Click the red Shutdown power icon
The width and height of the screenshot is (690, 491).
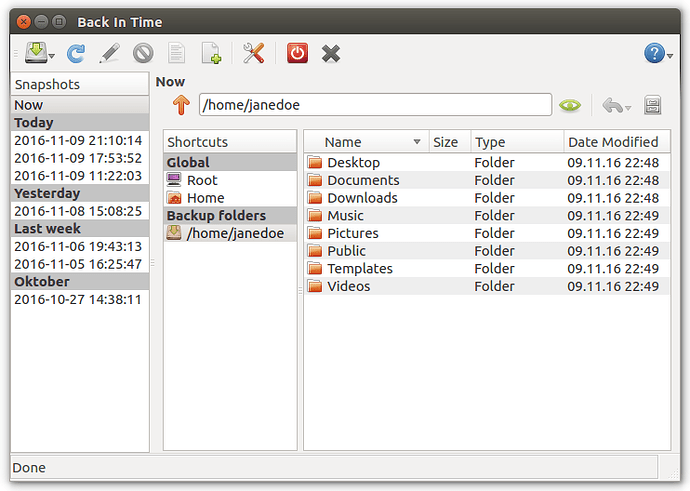click(x=297, y=54)
